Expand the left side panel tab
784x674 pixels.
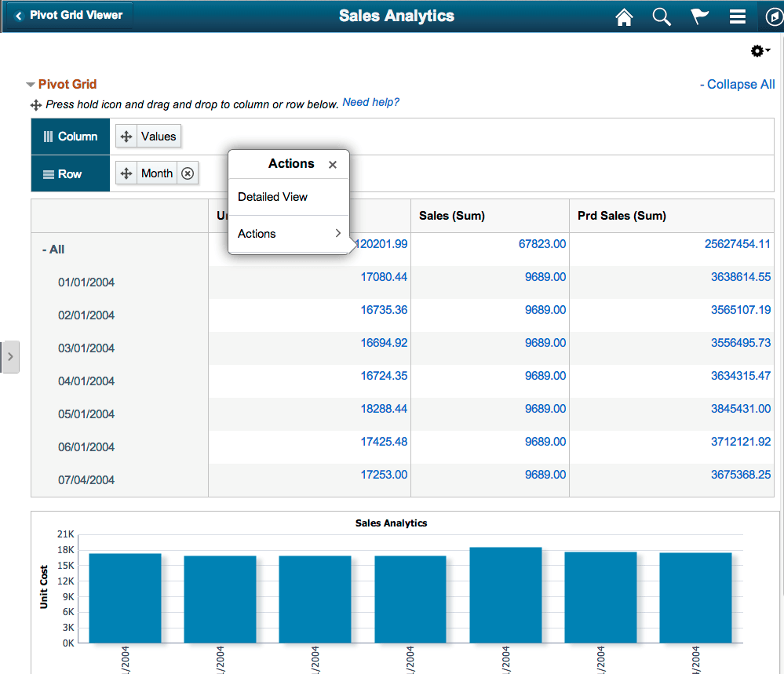click(x=10, y=355)
